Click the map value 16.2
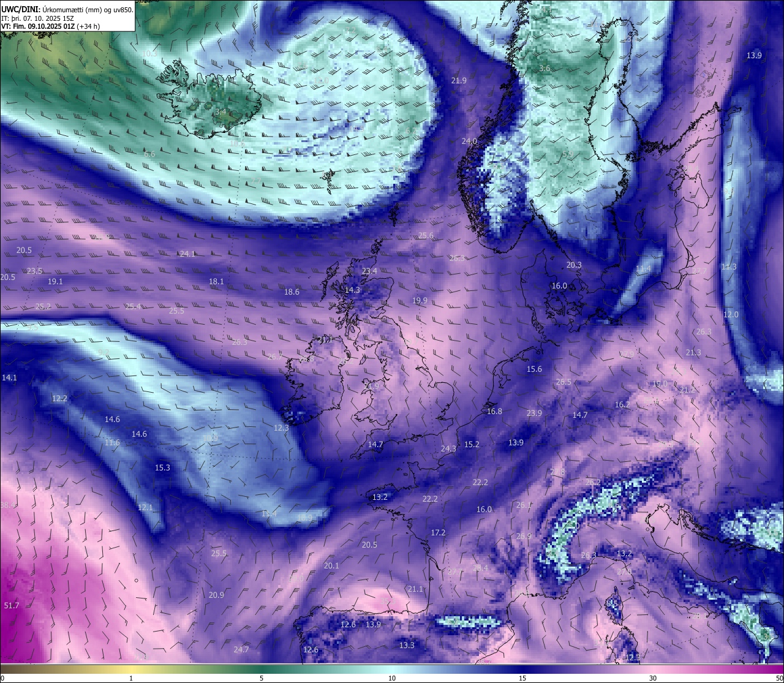 tap(622, 404)
